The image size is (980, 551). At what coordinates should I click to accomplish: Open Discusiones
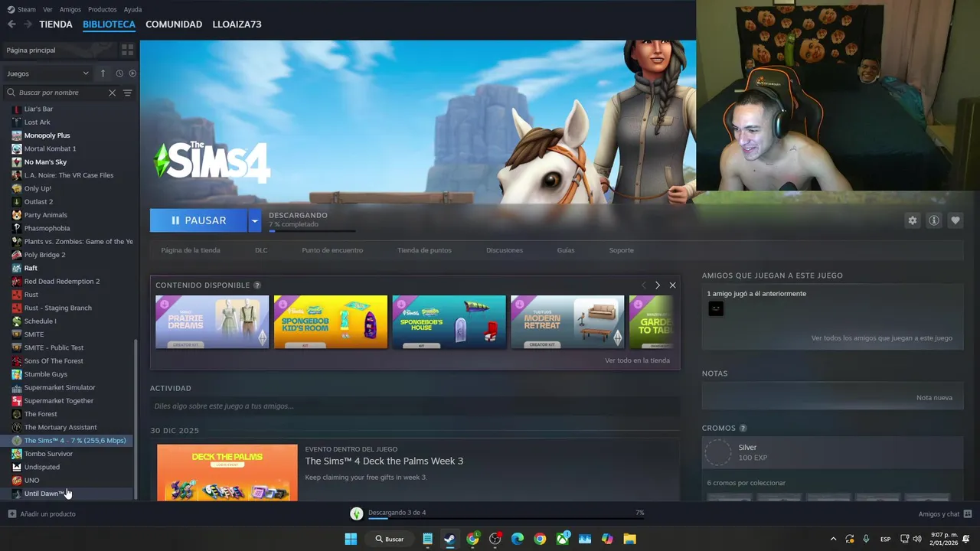tap(505, 250)
